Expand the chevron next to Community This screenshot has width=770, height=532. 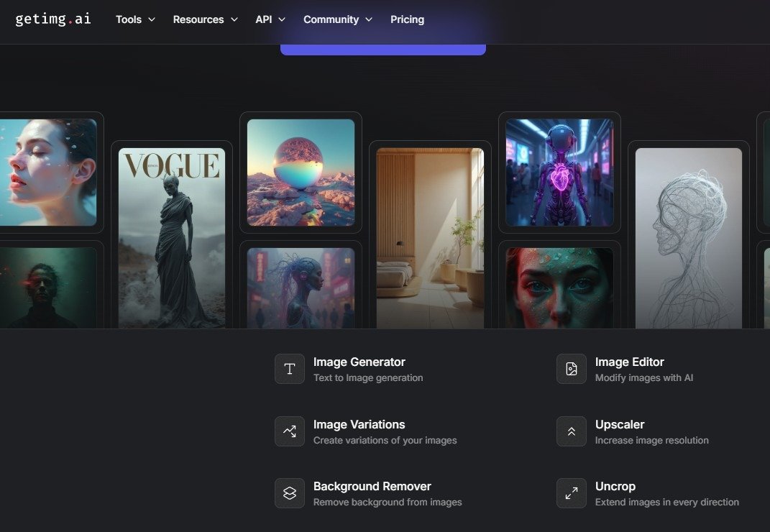click(x=369, y=19)
